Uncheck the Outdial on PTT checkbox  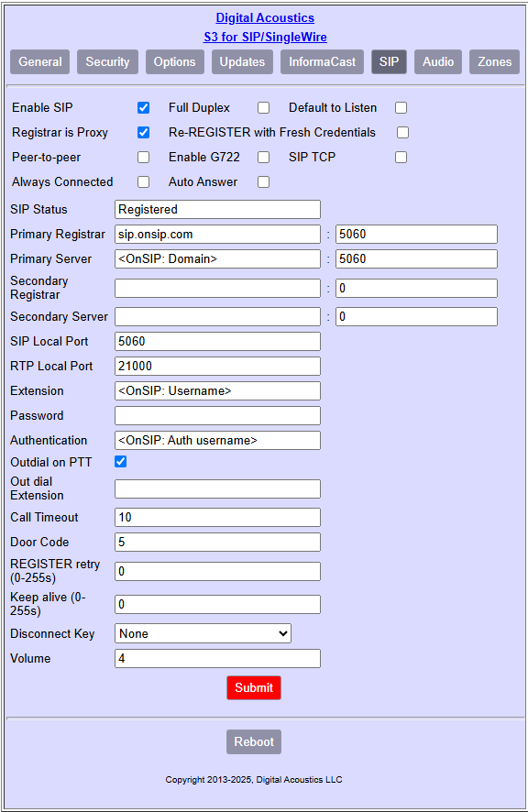(x=121, y=461)
